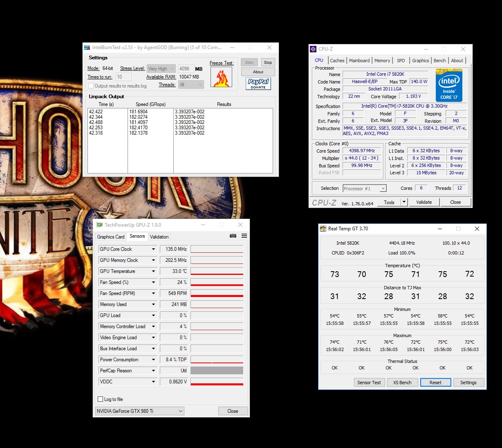Click the About button in IntelBurnTest
The image size is (502, 448).
pos(258,72)
